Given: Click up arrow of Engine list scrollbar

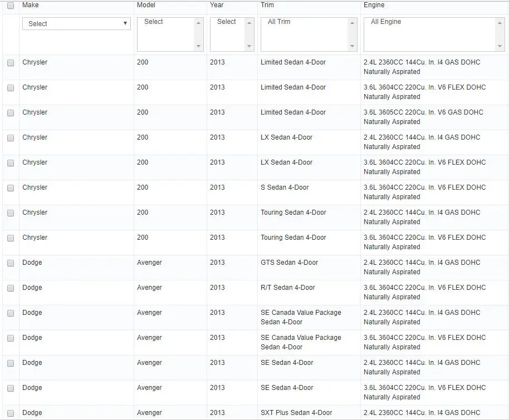Looking at the screenshot, I should (x=500, y=23).
